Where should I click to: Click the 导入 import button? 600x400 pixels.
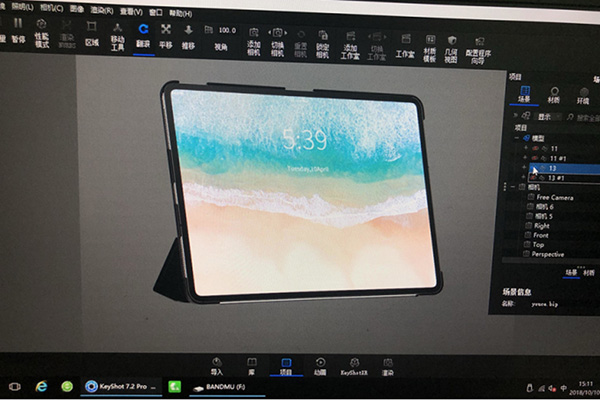pos(217,366)
